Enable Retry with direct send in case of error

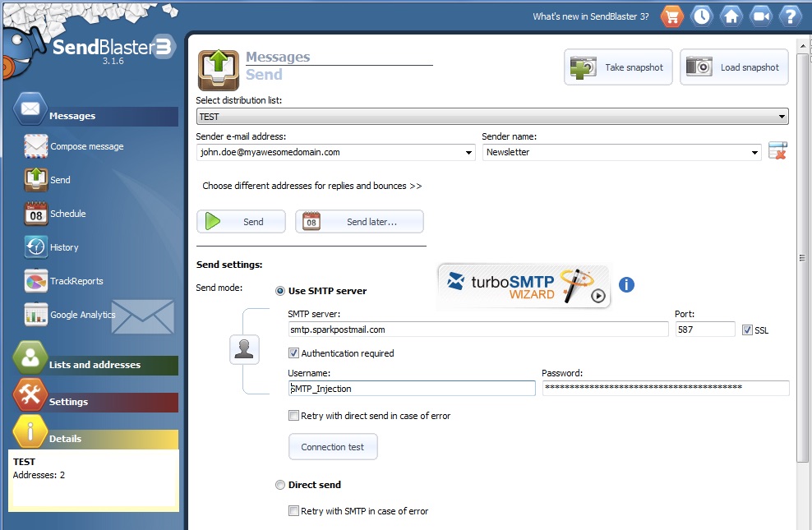293,416
